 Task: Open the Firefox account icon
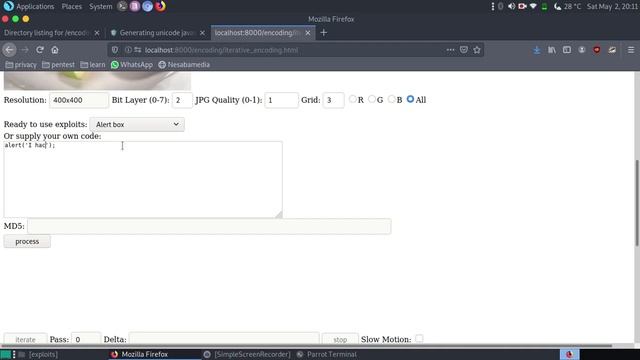[x=582, y=50]
